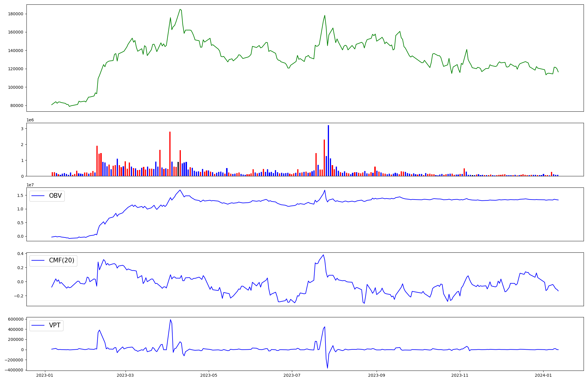Image resolution: width=588 pixels, height=382 pixels.
Task: Click the 2023-09 x-axis date label
Action: pos(377,375)
